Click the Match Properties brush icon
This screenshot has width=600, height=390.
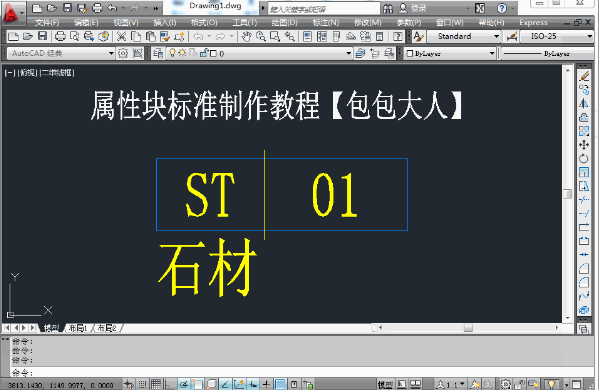(x=165, y=36)
